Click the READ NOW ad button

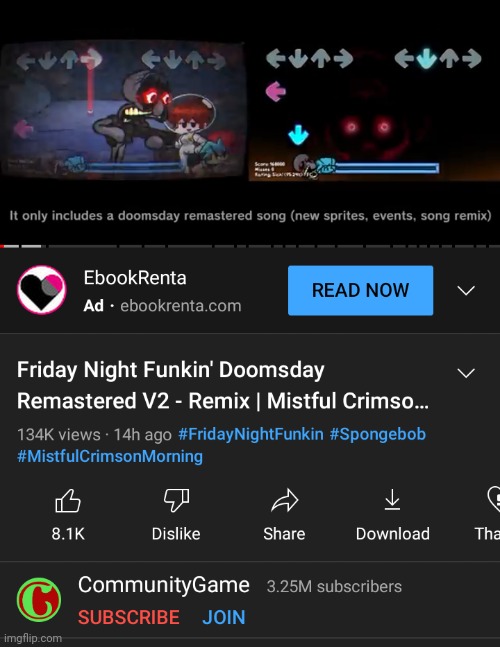click(x=361, y=290)
